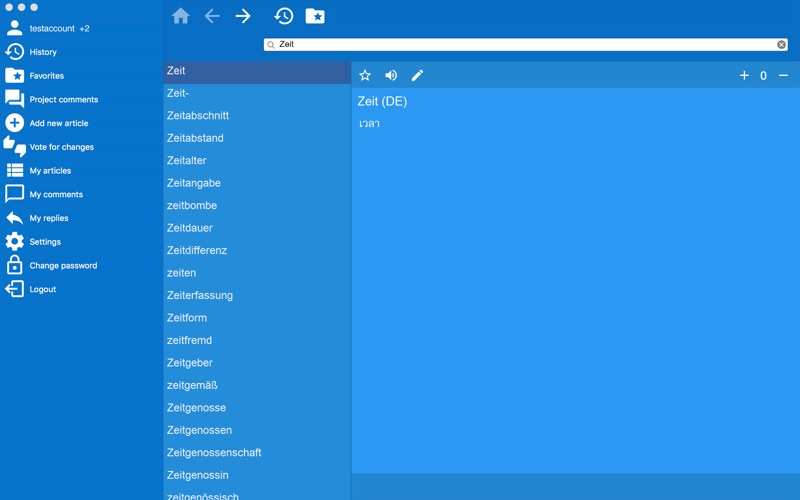Image resolution: width=800 pixels, height=500 pixels.
Task: Downvote the article with the minus sign
Action: (x=783, y=76)
